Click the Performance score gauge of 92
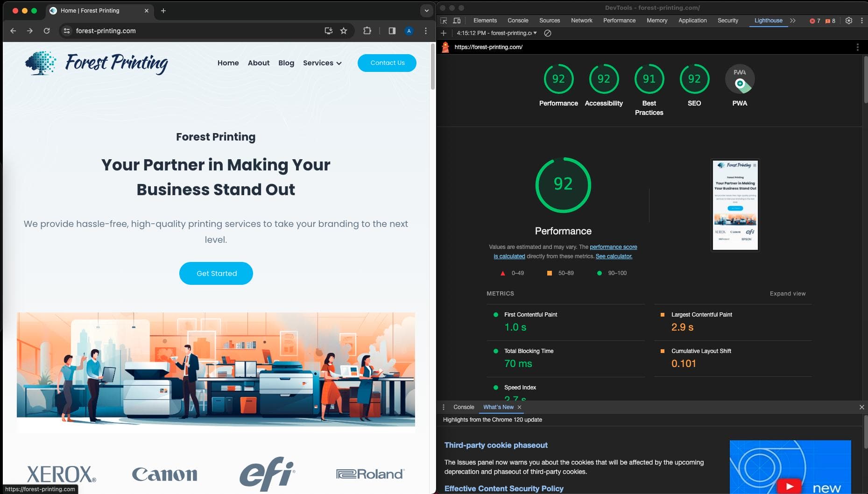This screenshot has height=494, width=868. [x=558, y=79]
